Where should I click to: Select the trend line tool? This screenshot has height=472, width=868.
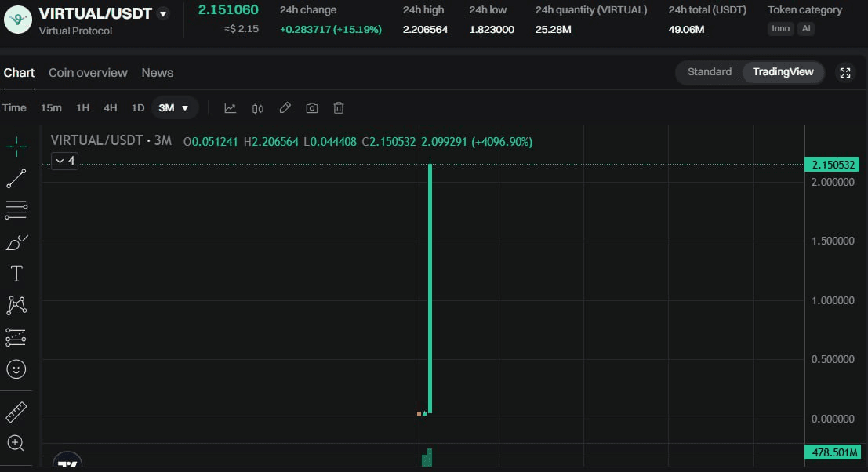[16, 179]
